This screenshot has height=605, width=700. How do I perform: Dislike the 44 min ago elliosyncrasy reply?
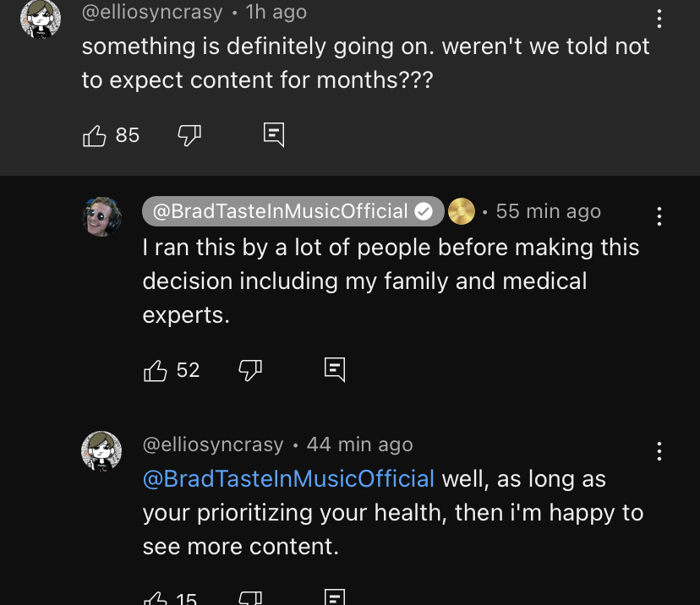[250, 598]
